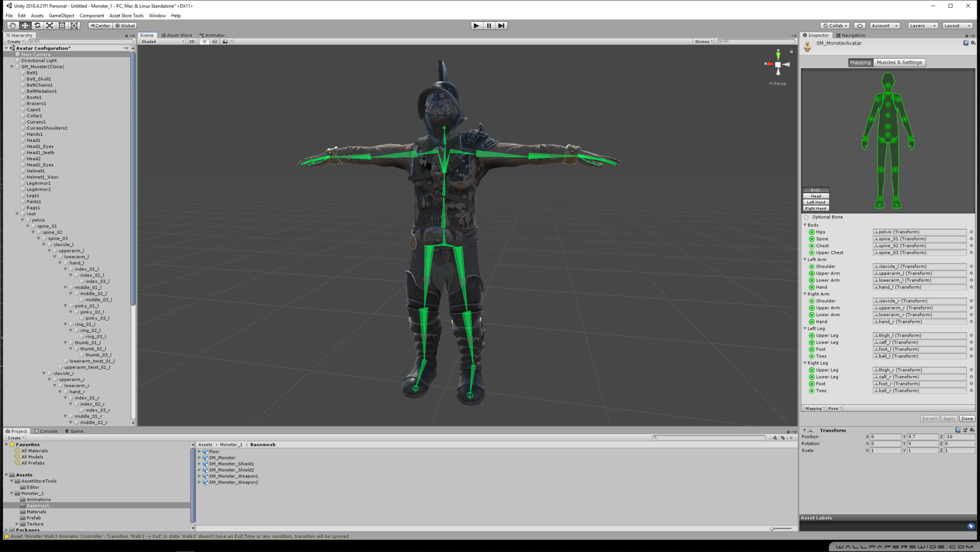Select the Scale tool
The height and width of the screenshot is (552, 980).
point(50,26)
